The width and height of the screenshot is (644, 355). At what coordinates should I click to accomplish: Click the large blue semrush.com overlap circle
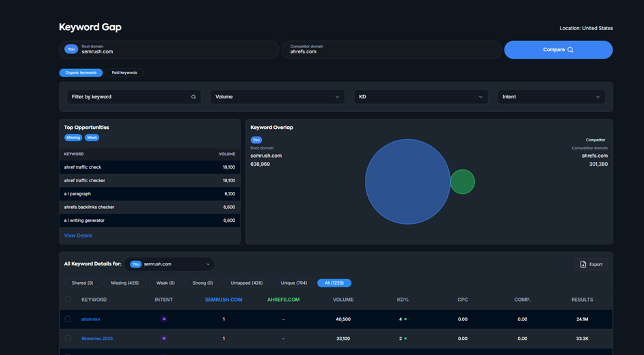pyautogui.click(x=408, y=182)
